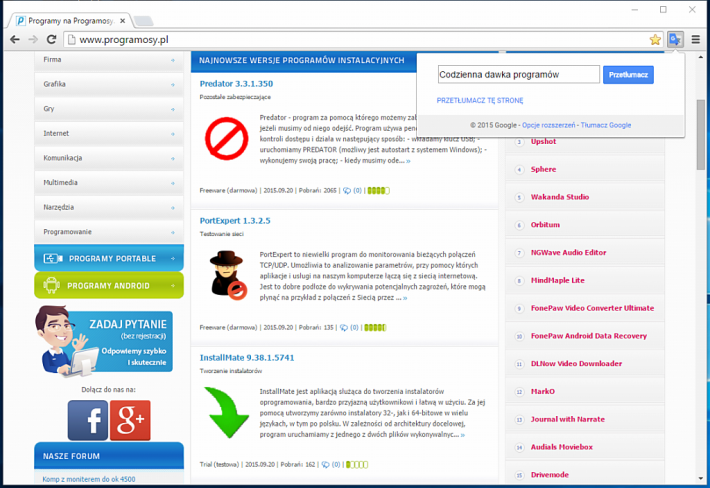Image resolution: width=710 pixels, height=488 pixels.
Task: Click the InstallMate rating bar
Action: 357,464
